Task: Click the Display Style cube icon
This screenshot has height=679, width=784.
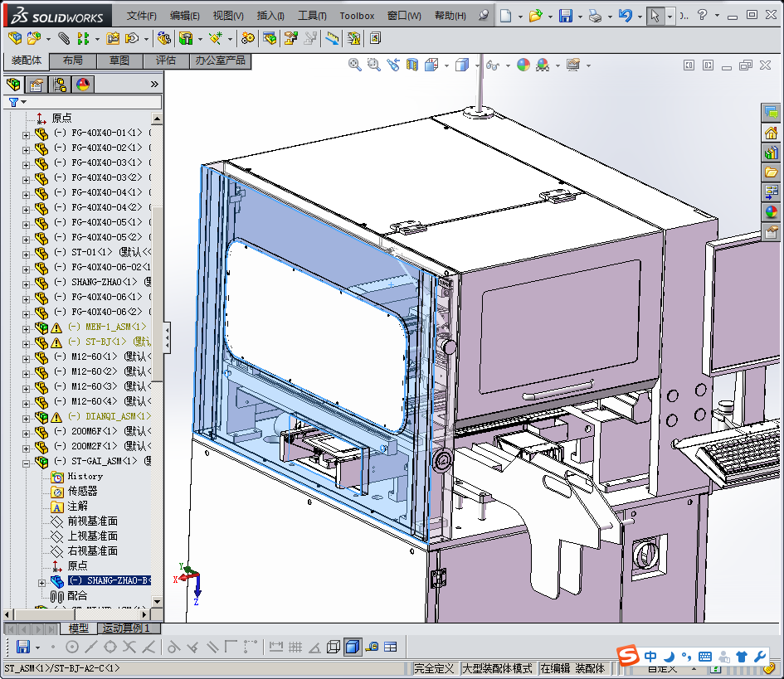Action: pyautogui.click(x=462, y=65)
